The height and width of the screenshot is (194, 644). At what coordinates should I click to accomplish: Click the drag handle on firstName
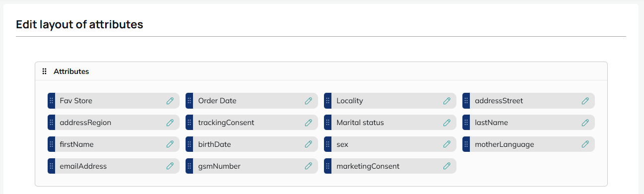click(x=51, y=144)
